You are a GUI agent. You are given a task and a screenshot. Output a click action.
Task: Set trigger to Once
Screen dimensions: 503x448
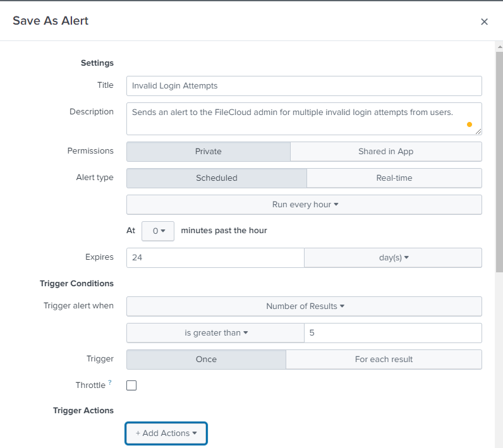(206, 360)
